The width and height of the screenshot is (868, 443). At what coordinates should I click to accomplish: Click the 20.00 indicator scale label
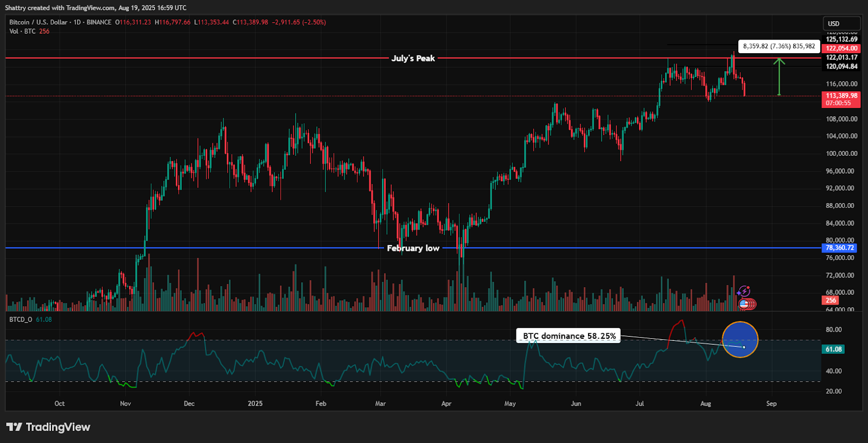point(834,391)
